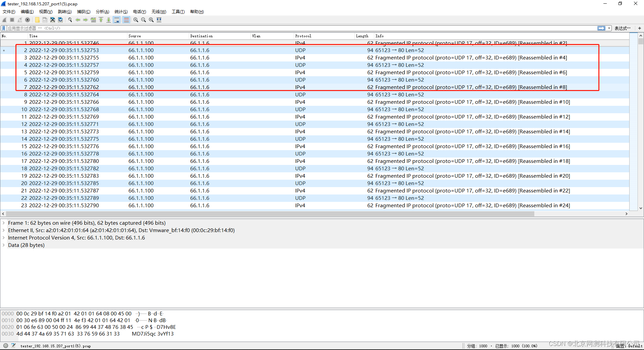
Task: Click Go to specific packet icon
Action: (x=93, y=20)
